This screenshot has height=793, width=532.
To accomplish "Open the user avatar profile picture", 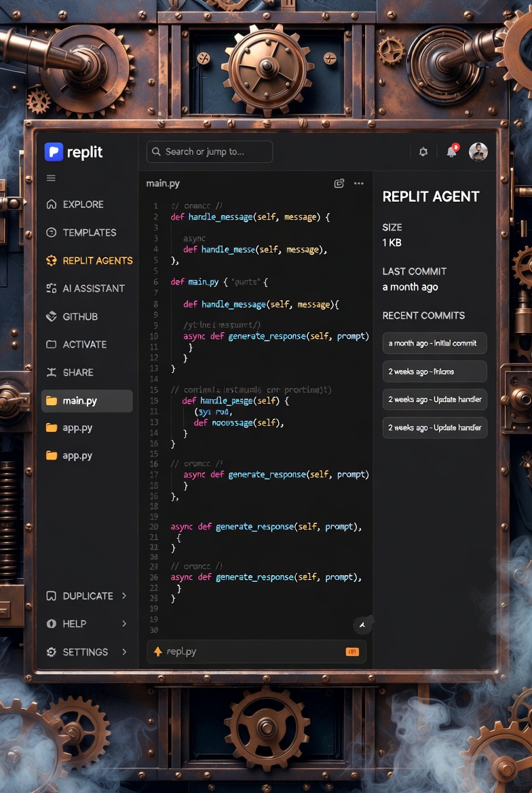I will [478, 151].
